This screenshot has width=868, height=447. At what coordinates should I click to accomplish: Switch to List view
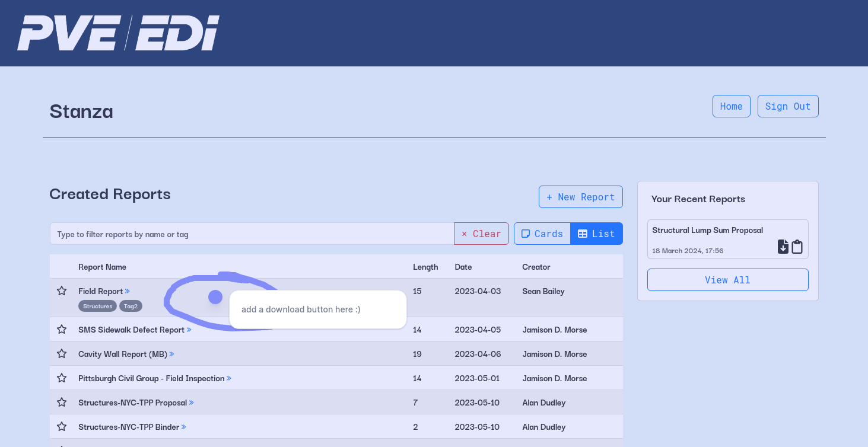[x=596, y=234]
